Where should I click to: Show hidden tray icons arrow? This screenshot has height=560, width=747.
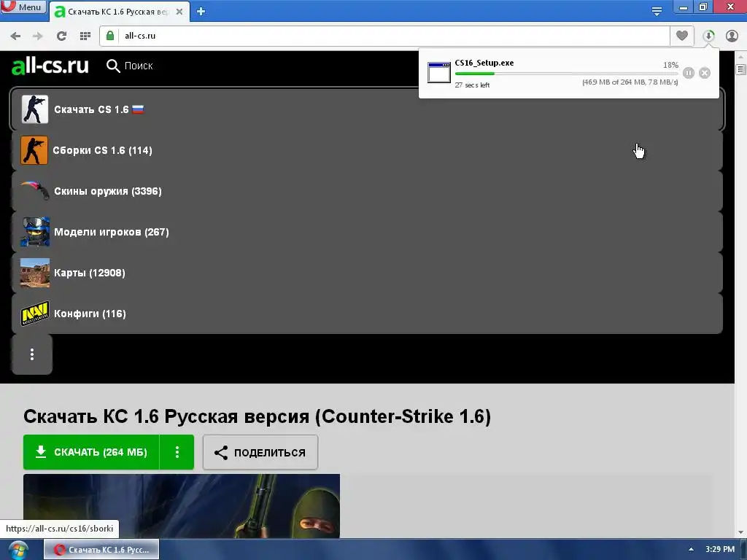[x=691, y=550]
